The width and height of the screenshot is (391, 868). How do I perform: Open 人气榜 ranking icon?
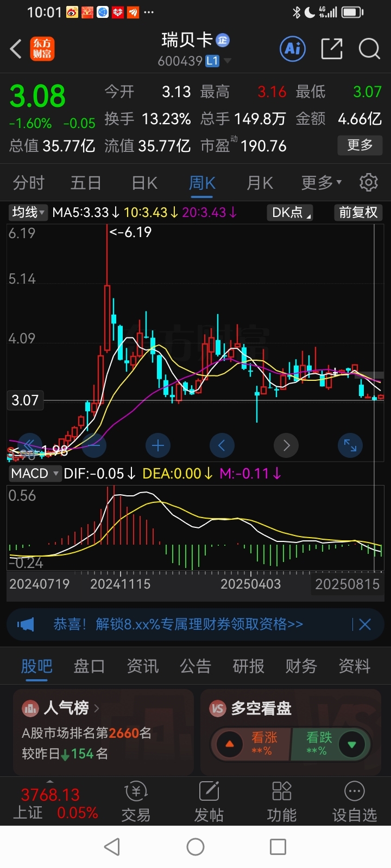(x=30, y=708)
